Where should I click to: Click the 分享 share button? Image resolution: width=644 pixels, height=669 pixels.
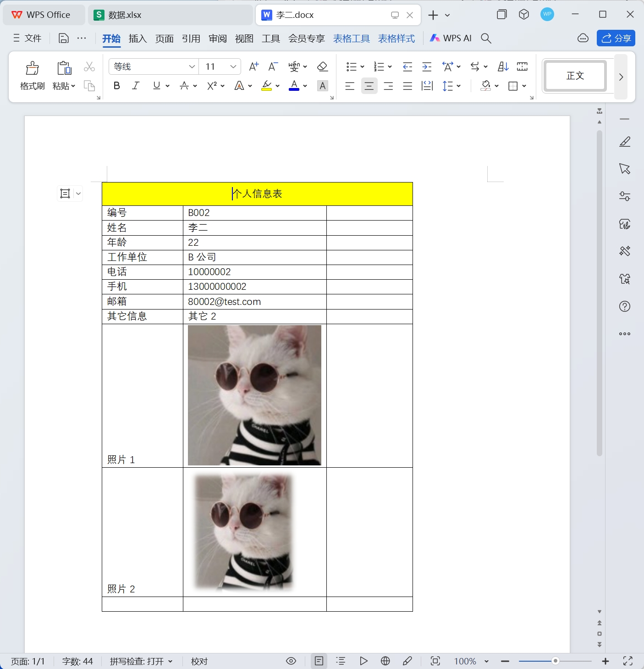click(616, 38)
